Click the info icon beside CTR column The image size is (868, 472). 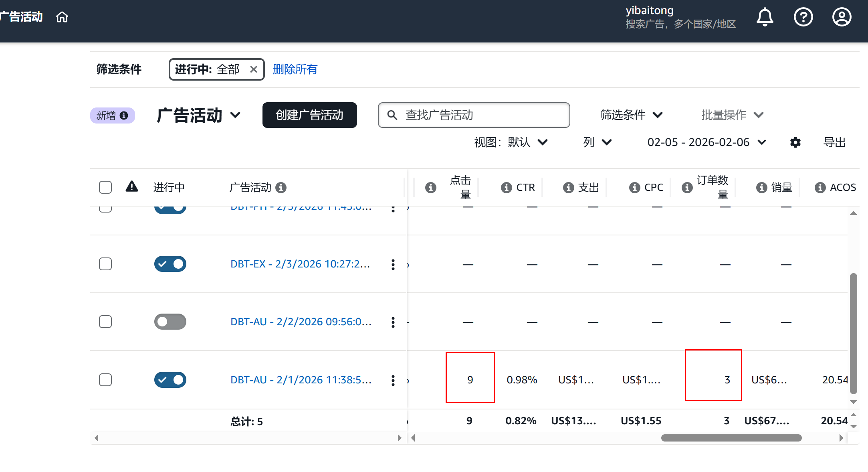click(506, 188)
